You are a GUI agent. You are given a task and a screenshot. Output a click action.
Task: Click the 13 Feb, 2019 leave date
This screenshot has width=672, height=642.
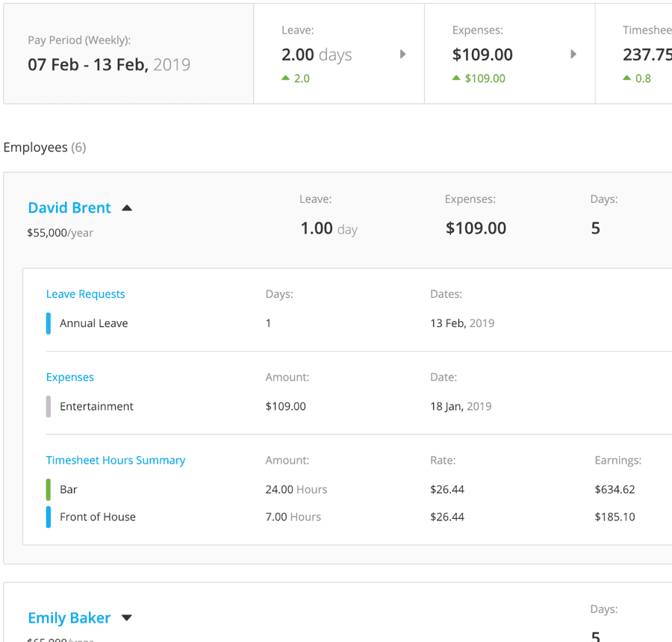pos(462,323)
